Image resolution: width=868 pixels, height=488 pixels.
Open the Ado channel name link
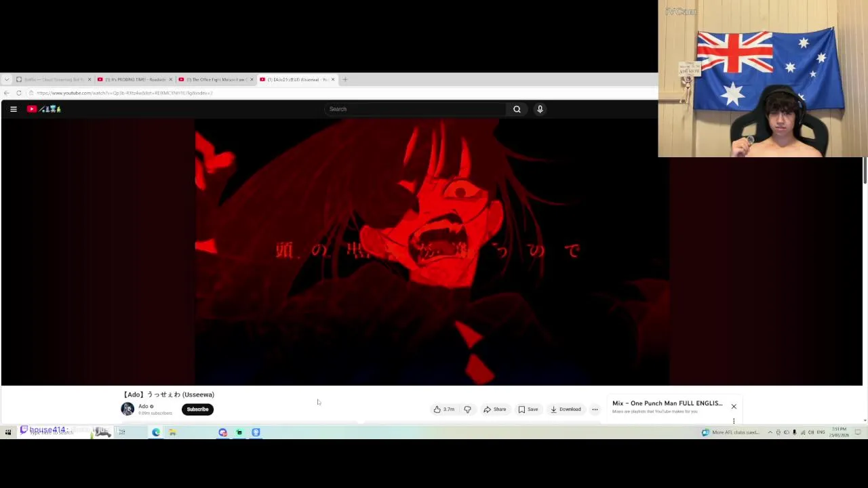tap(143, 406)
